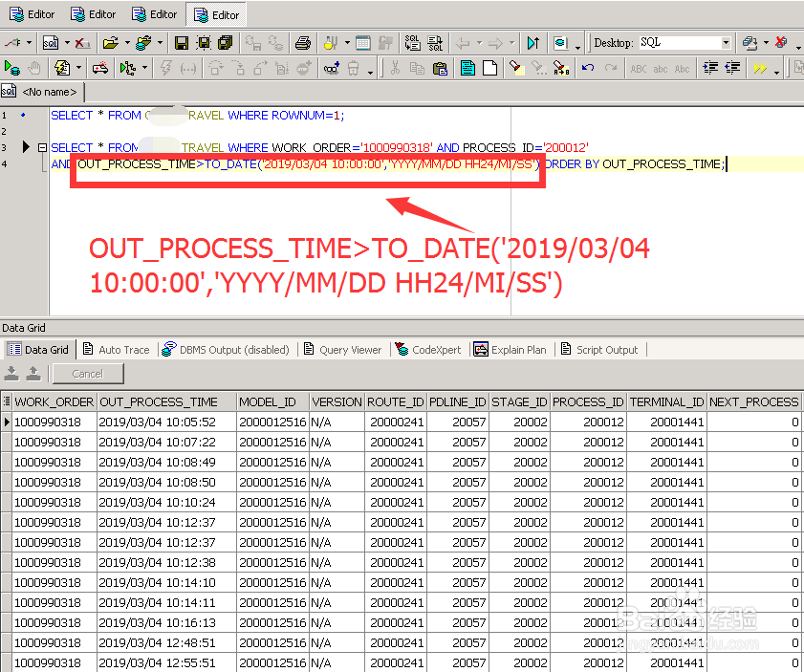
Task: Click the open file folder icon
Action: click(110, 43)
